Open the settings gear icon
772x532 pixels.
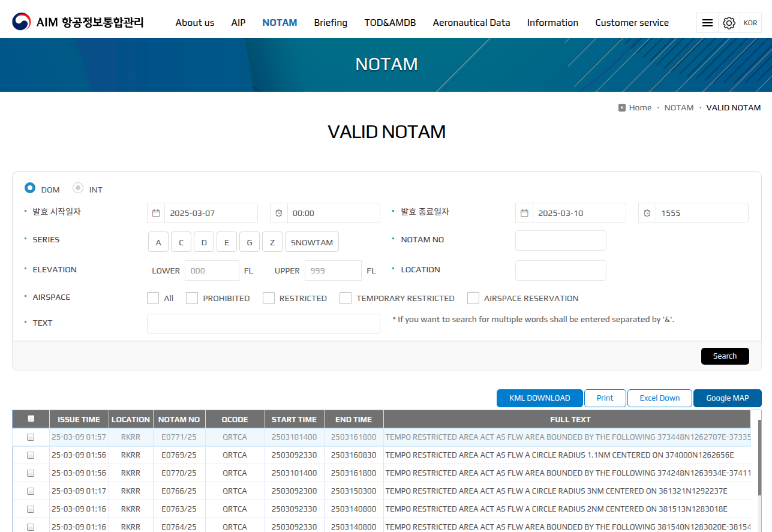[729, 23]
